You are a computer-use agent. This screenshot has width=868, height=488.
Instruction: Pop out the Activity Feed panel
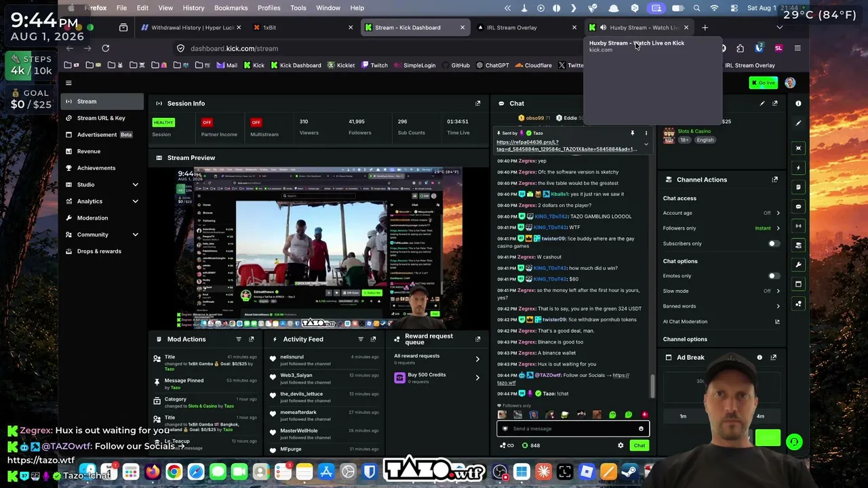[x=373, y=339]
